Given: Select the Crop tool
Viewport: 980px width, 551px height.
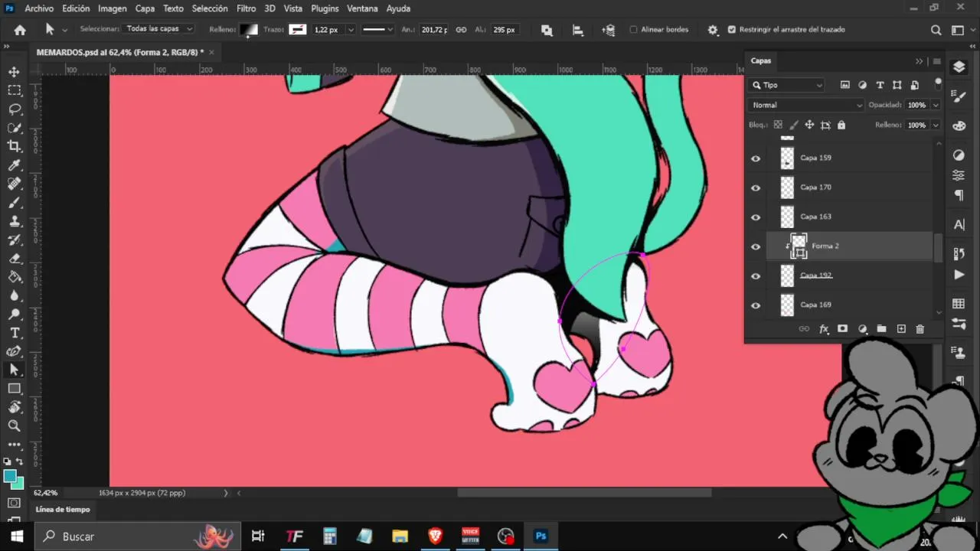Looking at the screenshot, I should 14,146.
